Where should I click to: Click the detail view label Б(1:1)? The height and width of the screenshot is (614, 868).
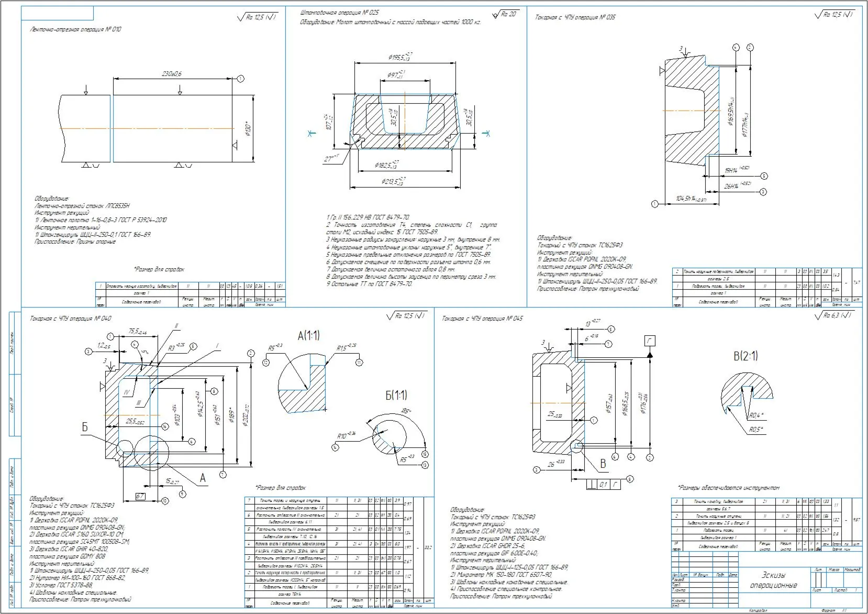coord(396,395)
